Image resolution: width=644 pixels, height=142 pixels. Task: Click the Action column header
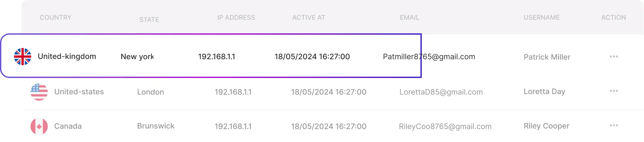[613, 18]
